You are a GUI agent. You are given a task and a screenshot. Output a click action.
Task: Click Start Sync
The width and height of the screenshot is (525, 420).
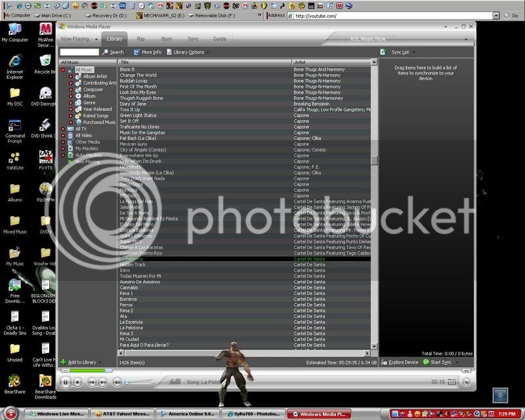pos(437,362)
